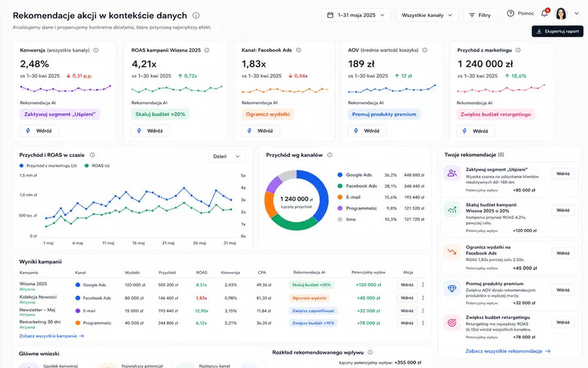Screen dimensions: 588x368
Task: Open the Filtry menu
Action: (480, 16)
